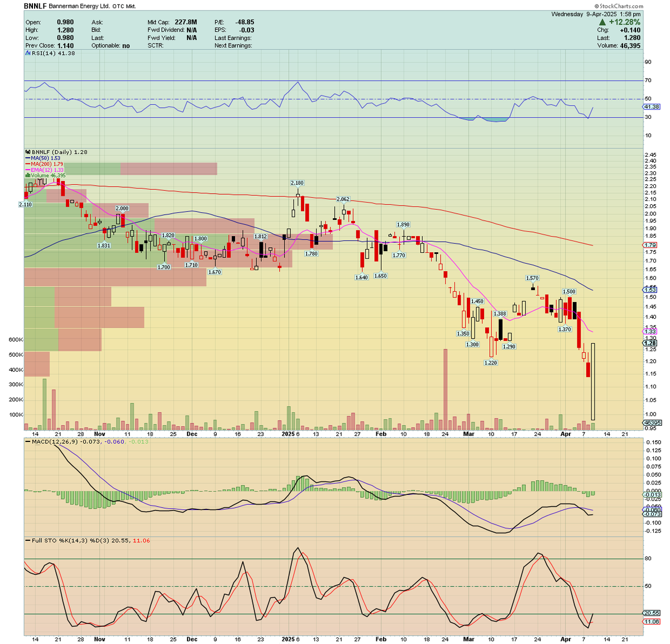Click the Chg value +0.140
Image resolution: width=670 pixels, height=644 pixels.
630,30
